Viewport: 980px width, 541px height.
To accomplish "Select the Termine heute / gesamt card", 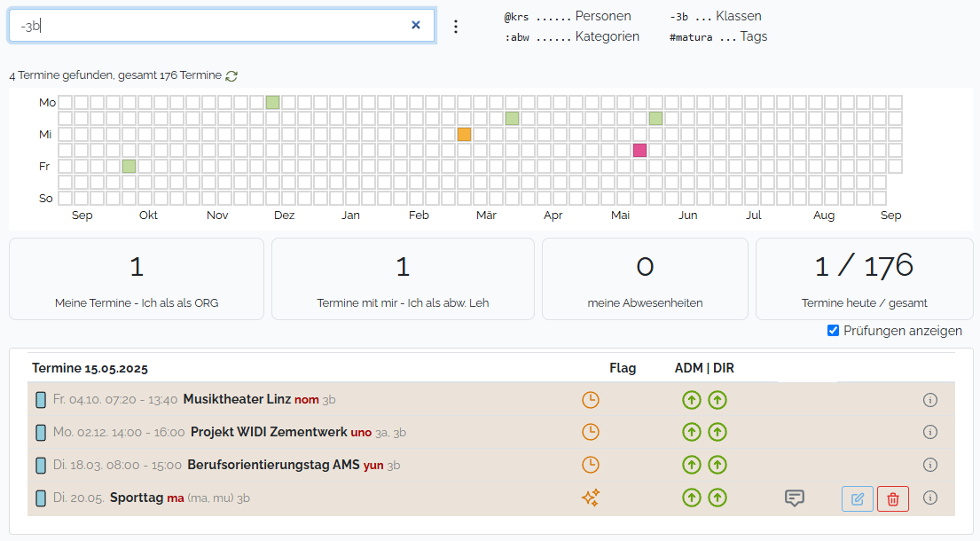I will [864, 278].
